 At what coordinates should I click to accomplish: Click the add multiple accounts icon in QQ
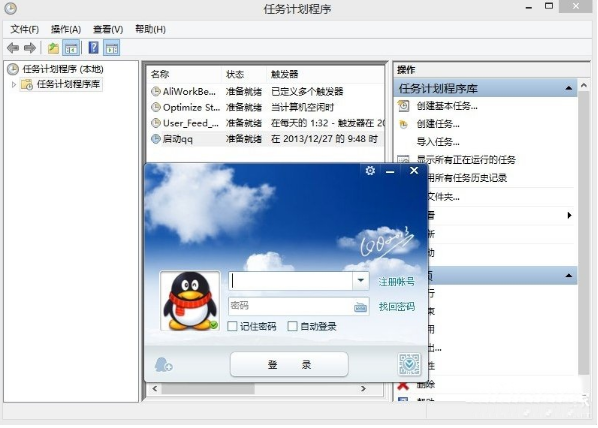coord(163,364)
